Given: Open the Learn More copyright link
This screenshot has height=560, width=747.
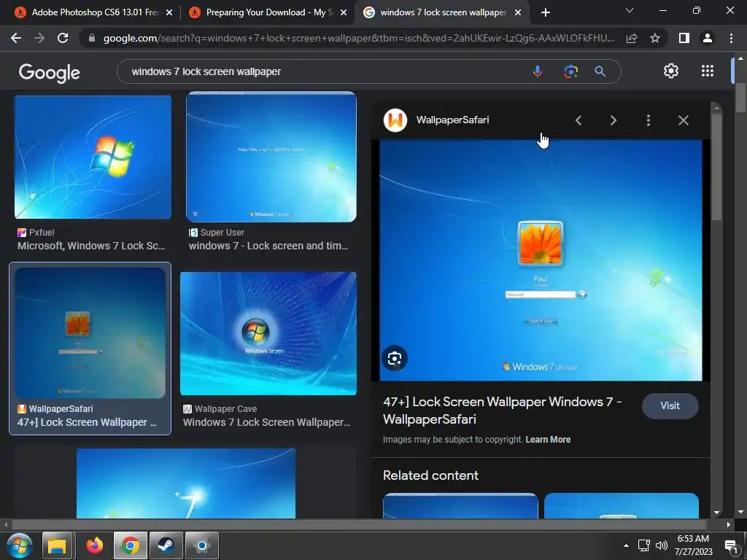Looking at the screenshot, I should [548, 440].
